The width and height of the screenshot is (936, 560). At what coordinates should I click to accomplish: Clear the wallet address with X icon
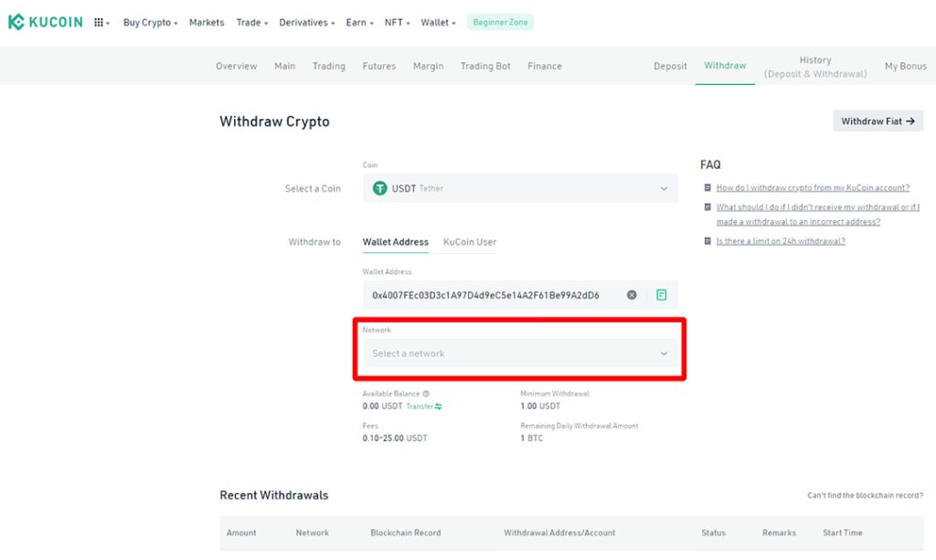pos(632,294)
